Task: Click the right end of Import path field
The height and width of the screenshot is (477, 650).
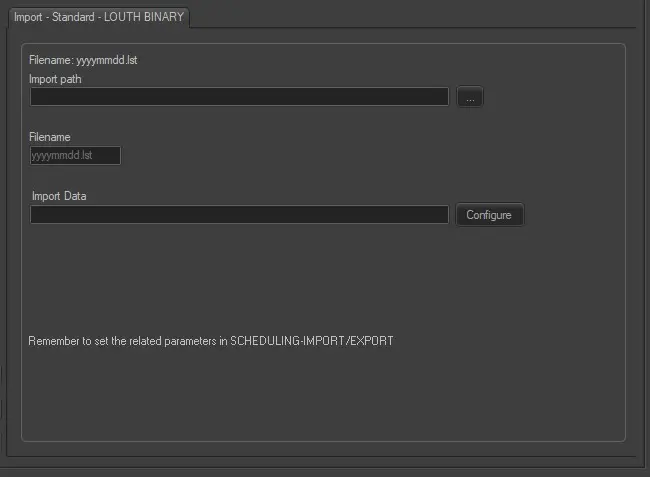Action: [x=438, y=97]
